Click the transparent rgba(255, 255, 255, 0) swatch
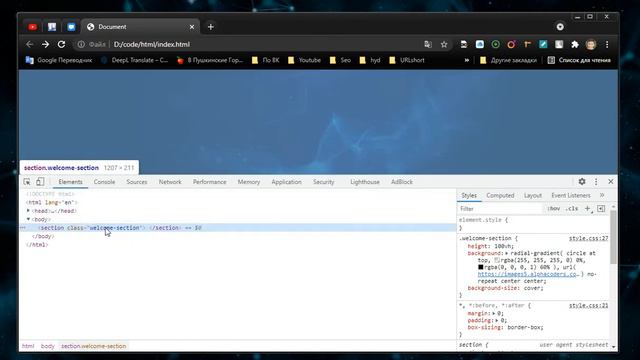This screenshot has height=360, width=640. tap(497, 260)
